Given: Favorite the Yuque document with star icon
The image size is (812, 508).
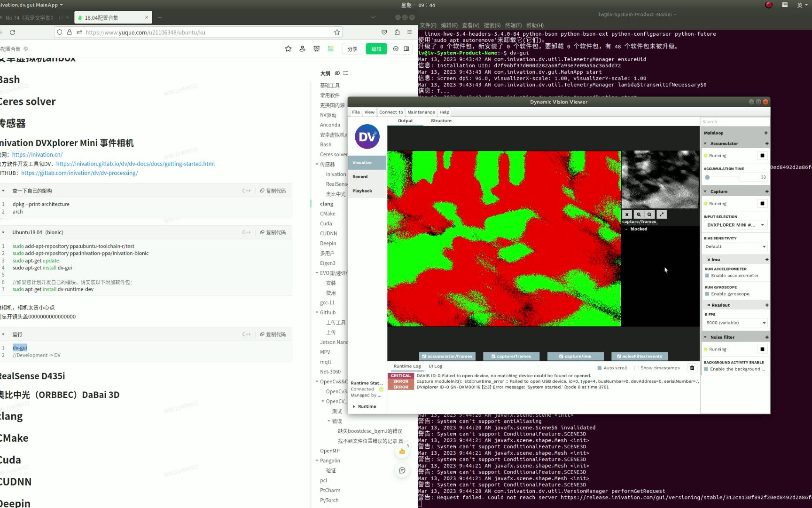Looking at the screenshot, I should pos(288,49).
